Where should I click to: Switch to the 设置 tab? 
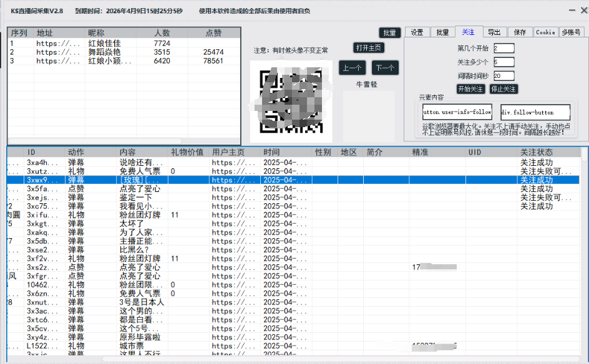[x=417, y=32]
